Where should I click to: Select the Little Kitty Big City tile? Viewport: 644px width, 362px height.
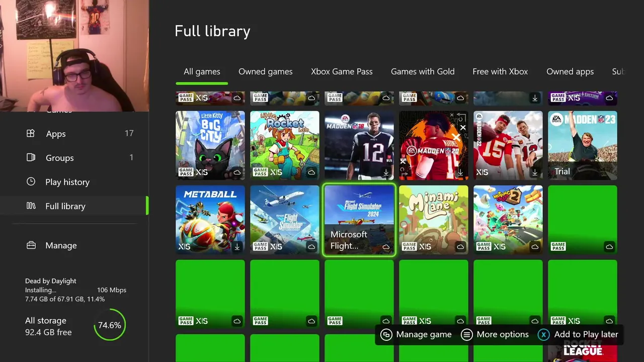[x=210, y=145]
